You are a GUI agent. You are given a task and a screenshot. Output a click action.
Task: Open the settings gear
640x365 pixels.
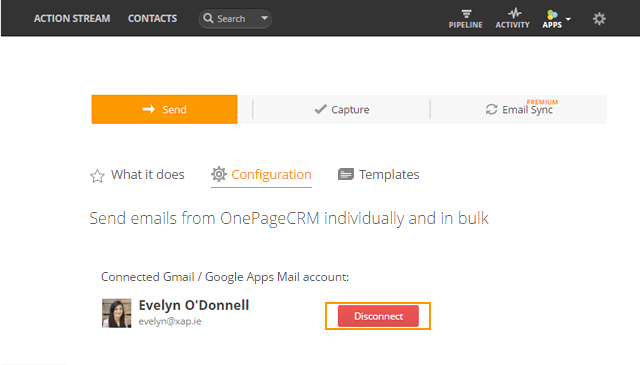(x=599, y=19)
